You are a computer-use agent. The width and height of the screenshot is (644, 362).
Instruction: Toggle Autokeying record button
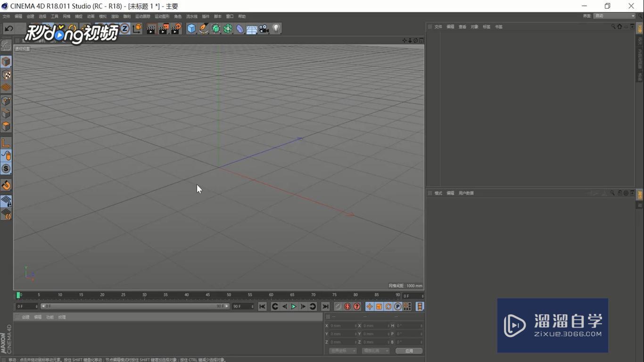tap(347, 306)
